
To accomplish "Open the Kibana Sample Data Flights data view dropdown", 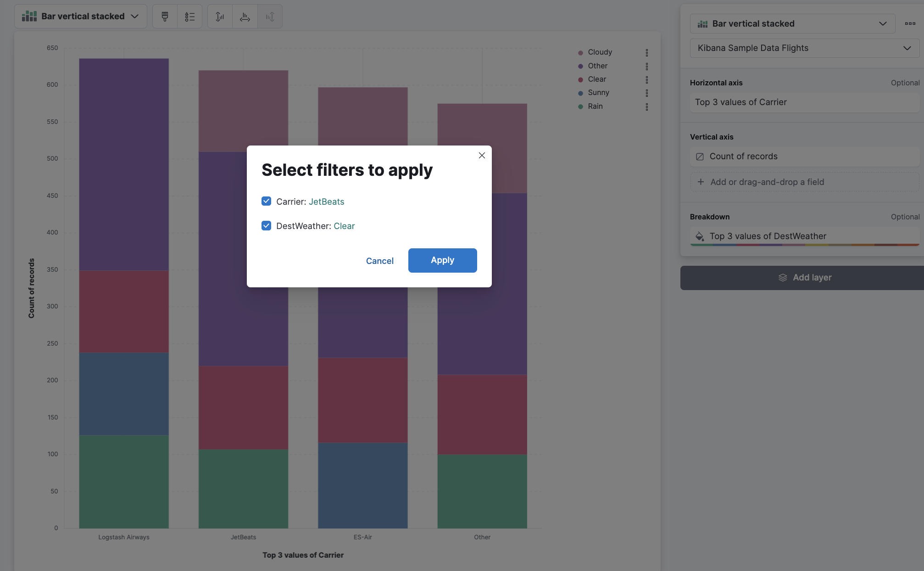I will pyautogui.click(x=804, y=48).
